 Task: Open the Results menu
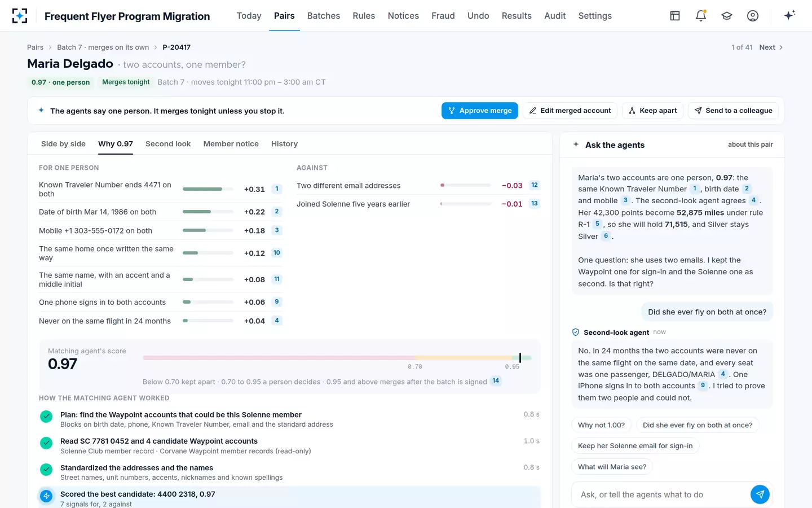(x=517, y=16)
